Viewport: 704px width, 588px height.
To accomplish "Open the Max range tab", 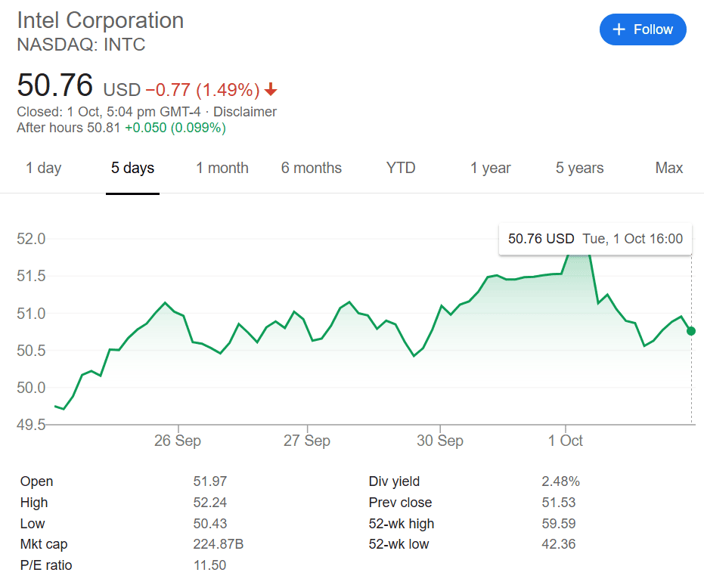I will [x=668, y=168].
